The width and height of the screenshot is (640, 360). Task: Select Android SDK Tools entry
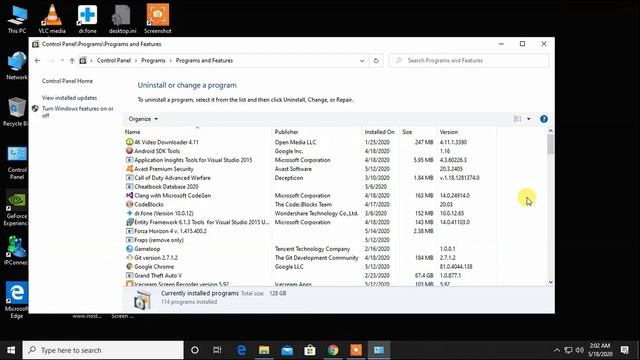click(157, 151)
